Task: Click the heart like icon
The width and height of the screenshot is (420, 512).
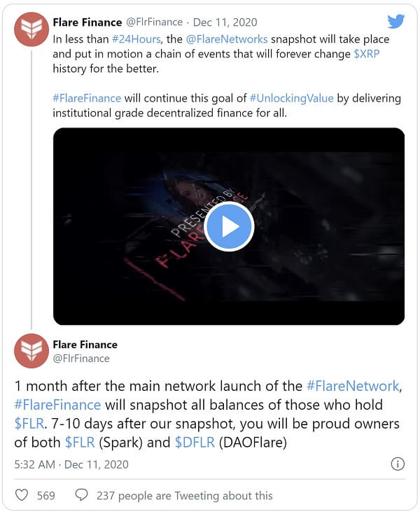Action: coord(22,495)
